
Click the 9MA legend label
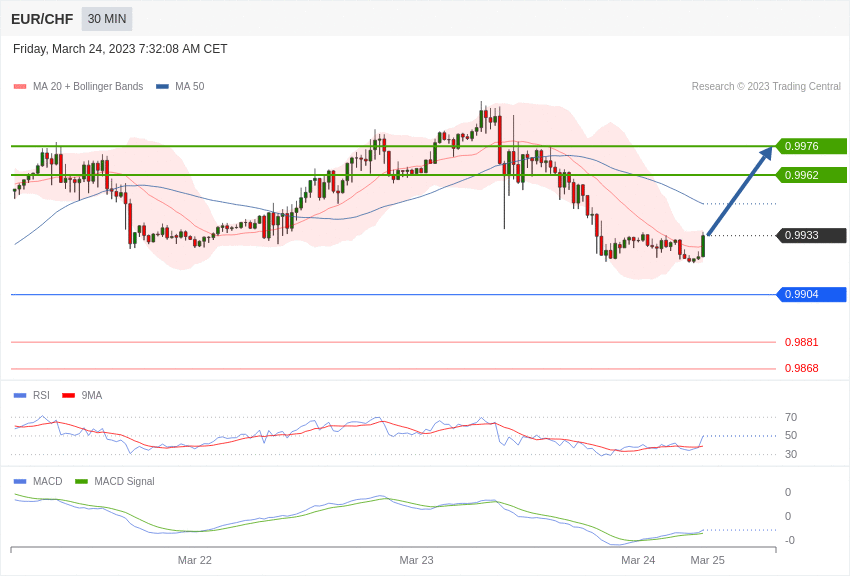click(92, 395)
